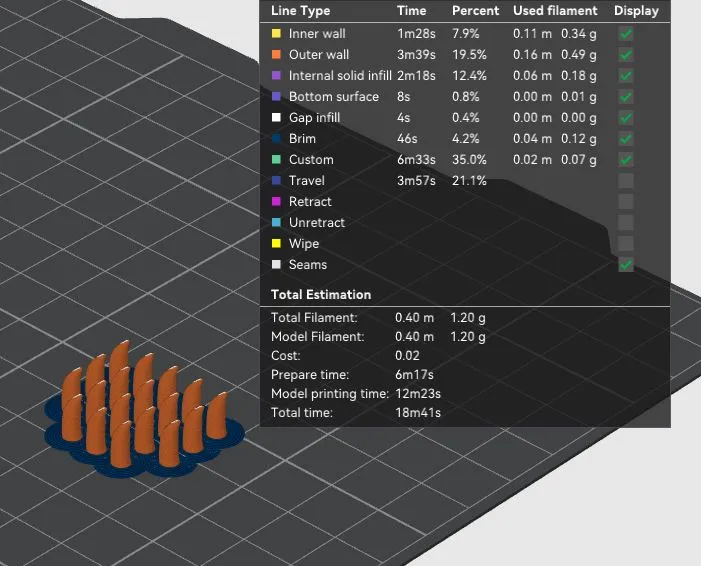Select the Retract row label

pos(310,202)
